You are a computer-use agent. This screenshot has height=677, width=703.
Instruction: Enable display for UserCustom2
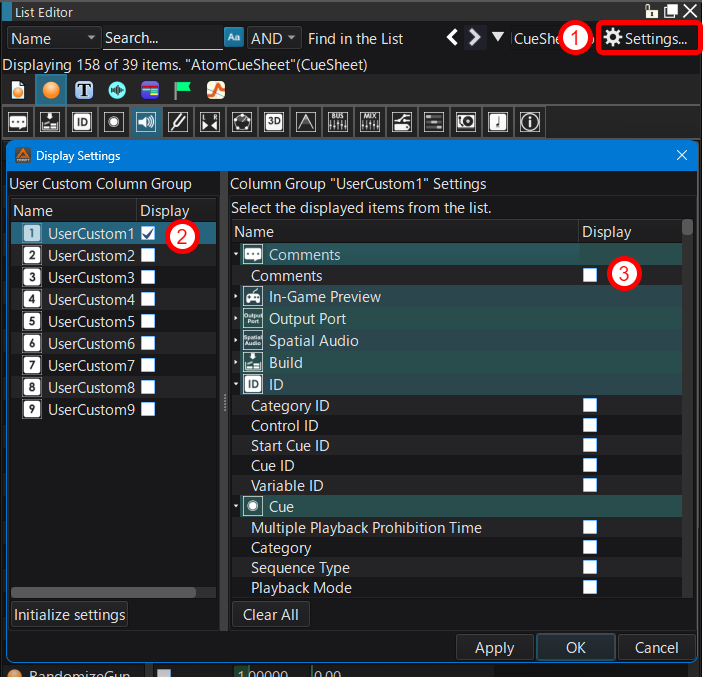click(148, 255)
